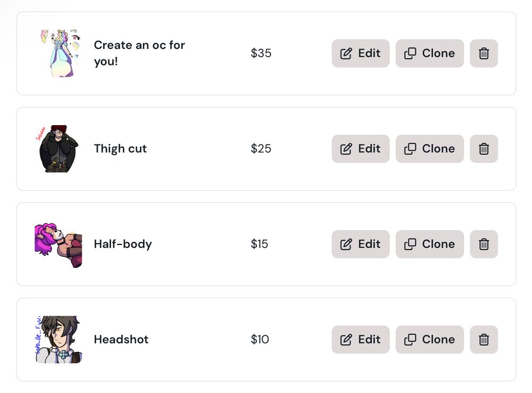Edit the Headshot listing

[x=360, y=339]
